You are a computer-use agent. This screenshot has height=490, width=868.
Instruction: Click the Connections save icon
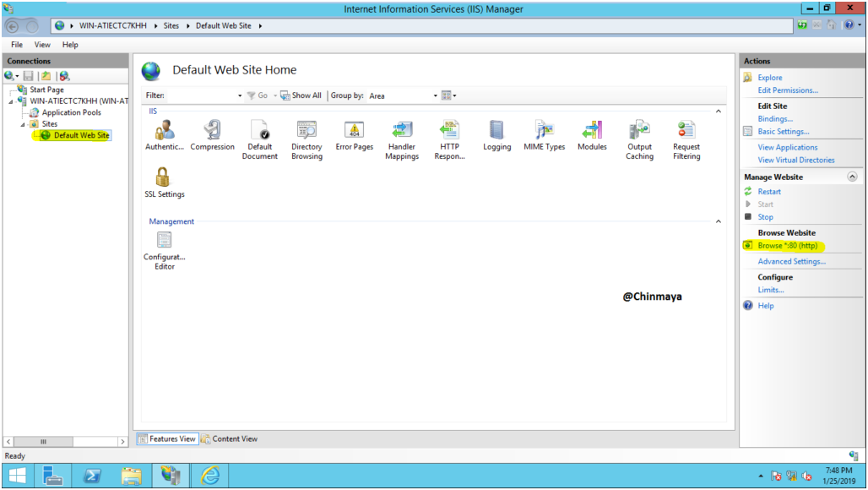tap(28, 76)
